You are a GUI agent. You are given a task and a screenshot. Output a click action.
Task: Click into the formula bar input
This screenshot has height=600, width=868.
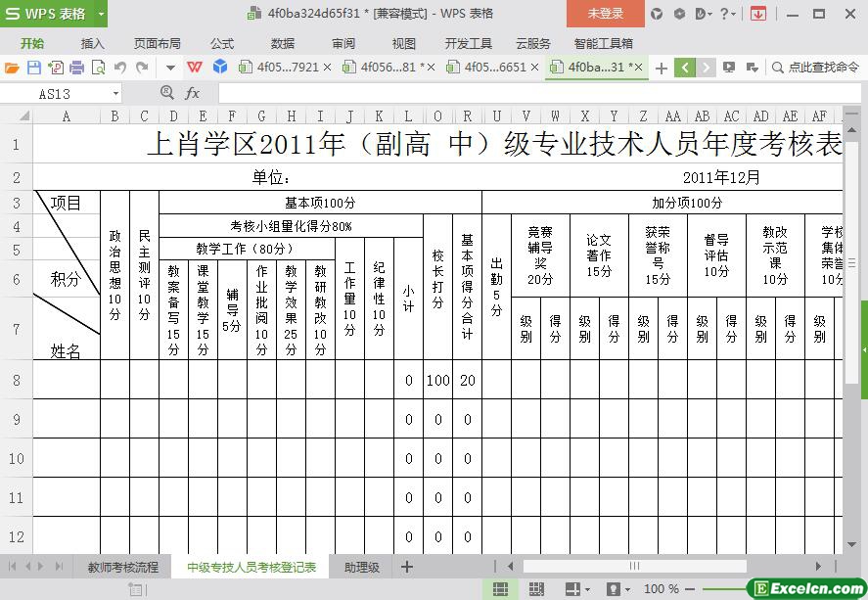[x=540, y=93]
